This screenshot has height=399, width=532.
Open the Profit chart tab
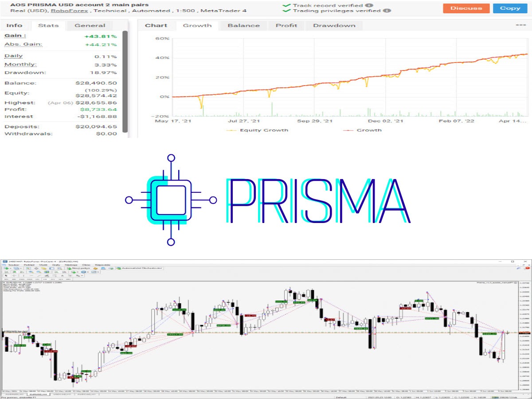[x=286, y=25]
